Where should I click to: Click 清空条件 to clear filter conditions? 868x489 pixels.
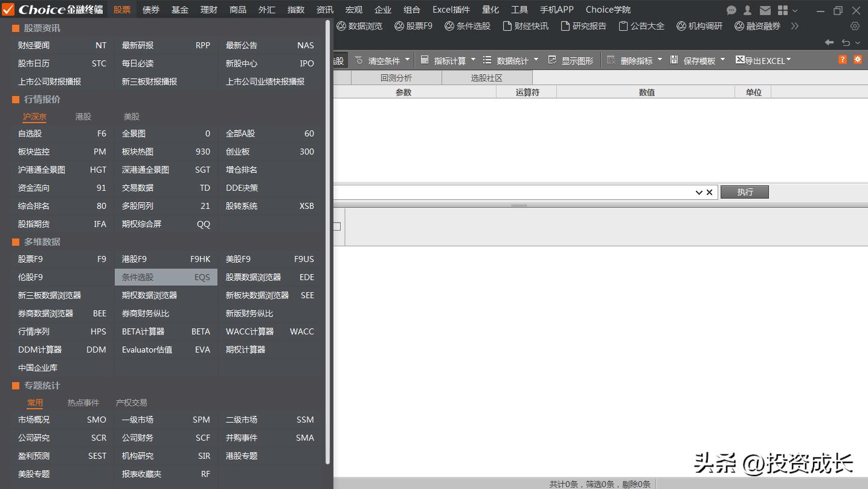click(x=384, y=60)
